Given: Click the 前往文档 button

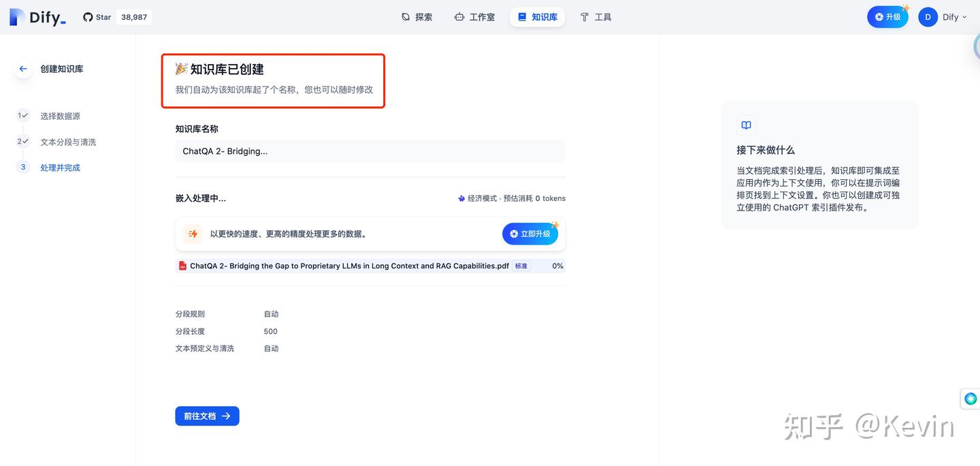Looking at the screenshot, I should click(207, 416).
